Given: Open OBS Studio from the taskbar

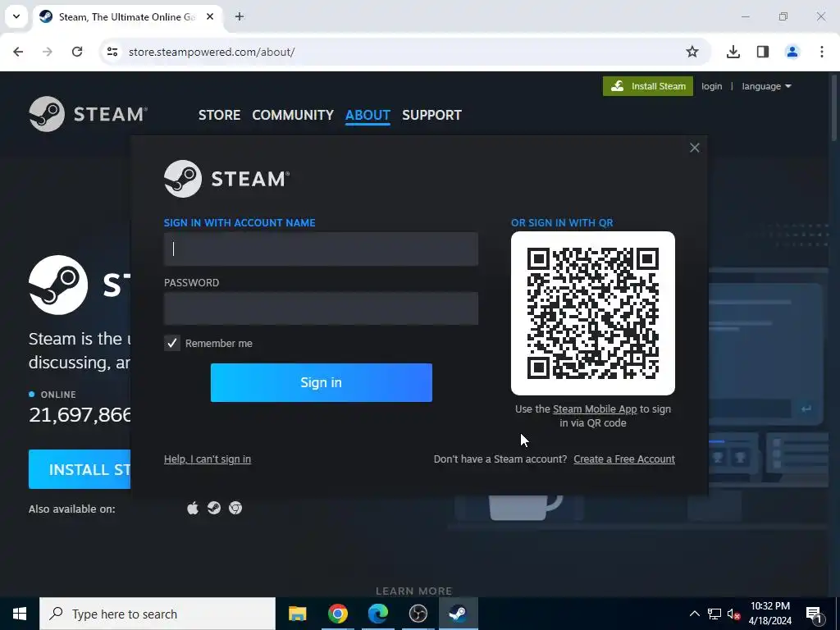Looking at the screenshot, I should click(x=418, y=614).
